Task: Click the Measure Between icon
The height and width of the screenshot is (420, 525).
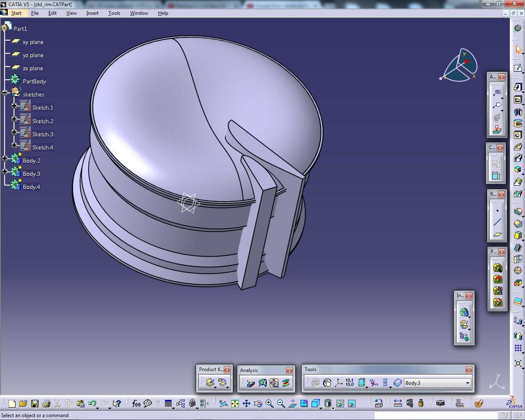Action: click(x=398, y=403)
